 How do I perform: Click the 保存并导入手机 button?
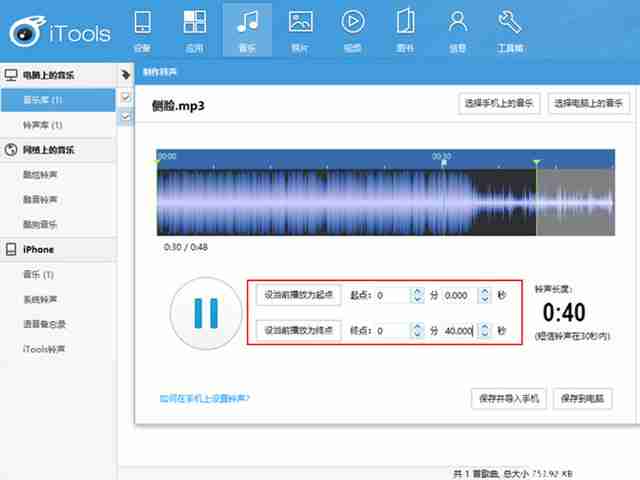[509, 398]
